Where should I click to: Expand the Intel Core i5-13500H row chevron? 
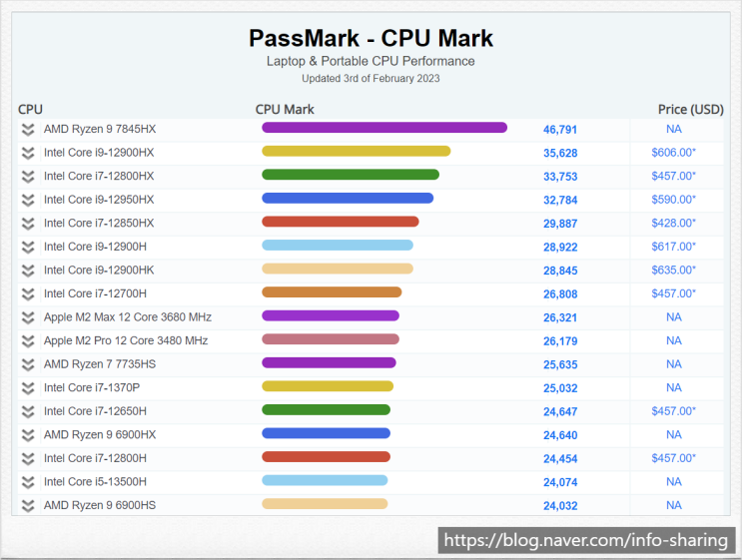[x=28, y=482]
